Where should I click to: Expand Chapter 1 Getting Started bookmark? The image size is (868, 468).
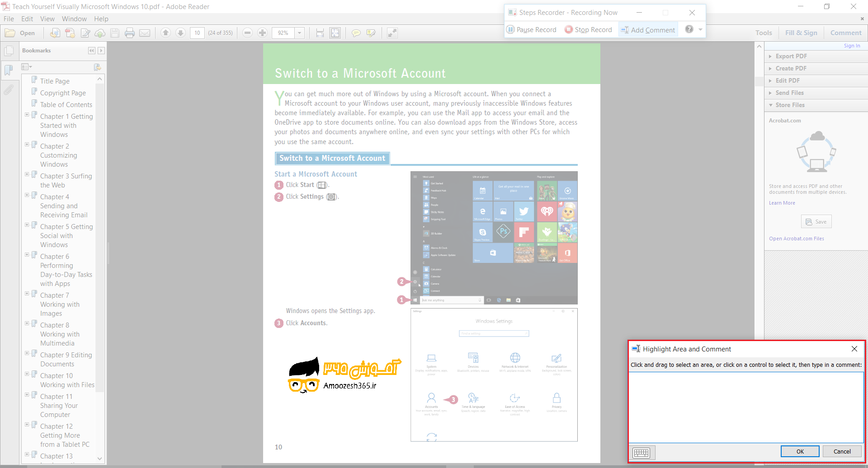click(x=27, y=115)
